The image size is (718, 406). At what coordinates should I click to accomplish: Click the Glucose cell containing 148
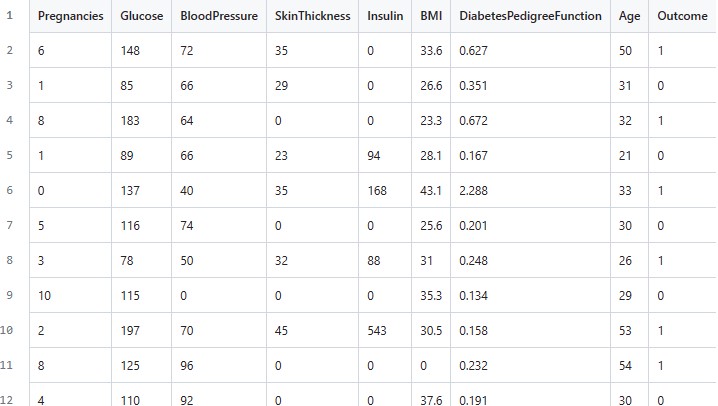click(x=131, y=50)
